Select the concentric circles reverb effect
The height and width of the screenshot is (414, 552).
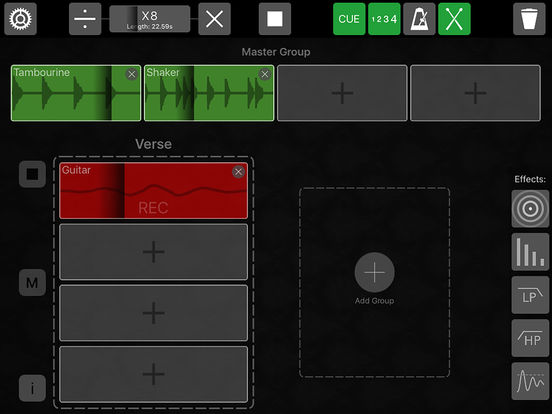[x=530, y=209]
